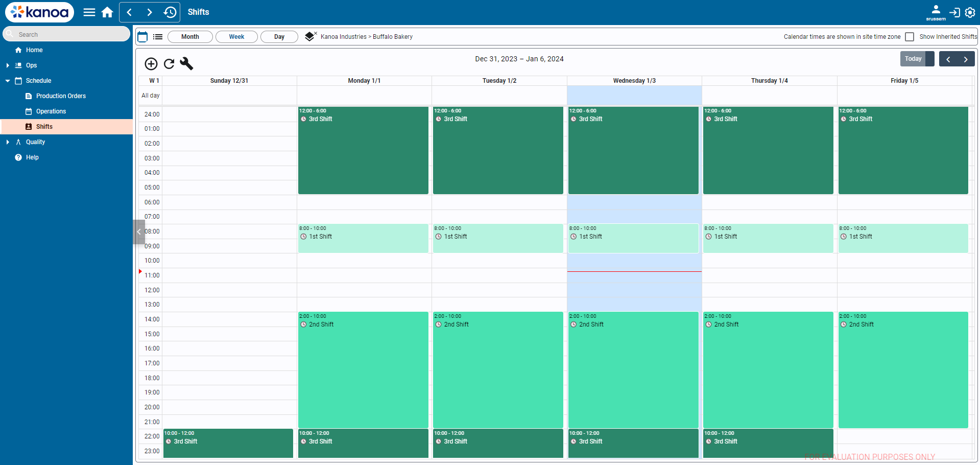Click the Search input field
The image size is (980, 465).
(66, 34)
